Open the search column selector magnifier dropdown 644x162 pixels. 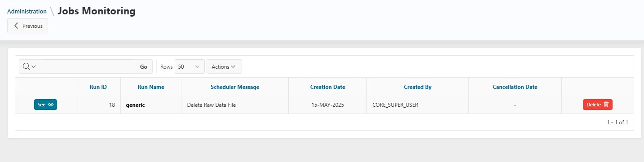[30, 66]
